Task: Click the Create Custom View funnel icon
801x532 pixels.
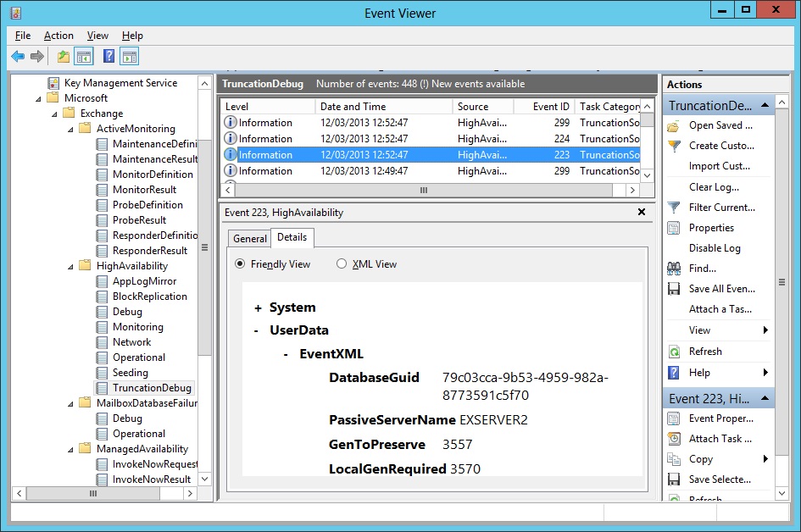Action: click(674, 146)
